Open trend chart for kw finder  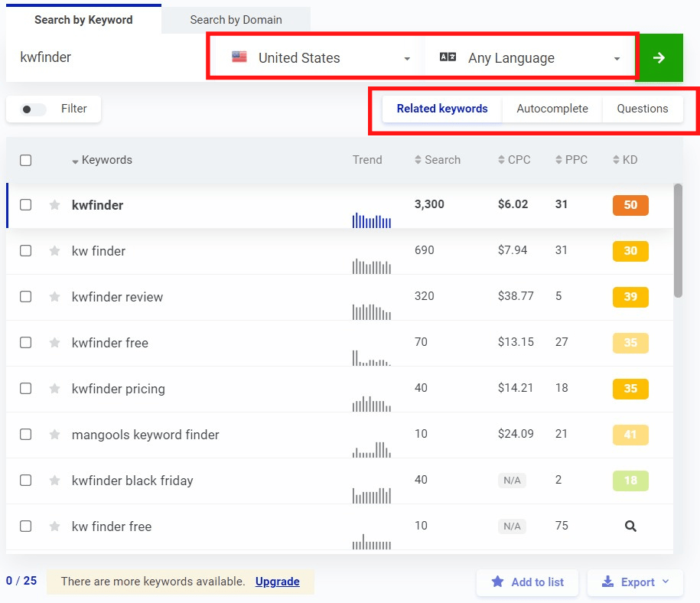pyautogui.click(x=372, y=266)
